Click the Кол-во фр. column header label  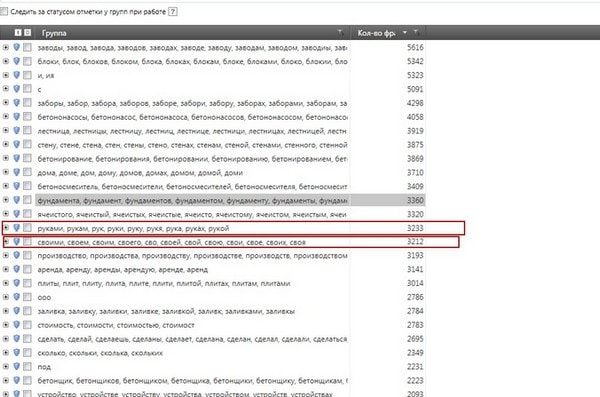coord(377,33)
